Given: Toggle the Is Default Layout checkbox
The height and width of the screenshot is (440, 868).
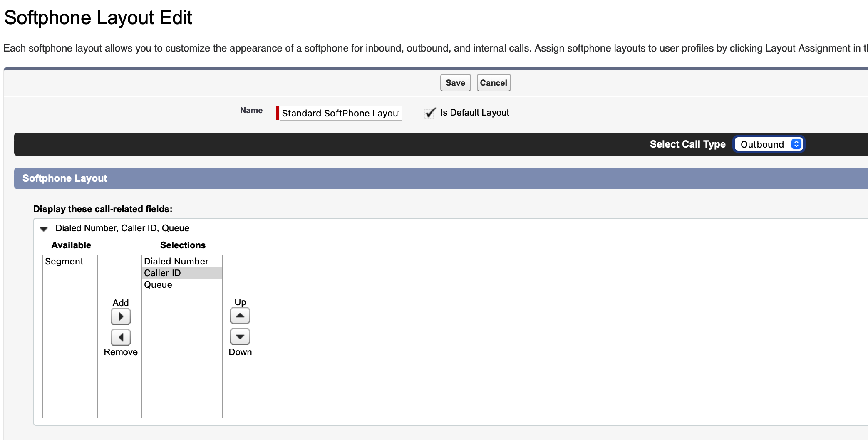Looking at the screenshot, I should (429, 113).
